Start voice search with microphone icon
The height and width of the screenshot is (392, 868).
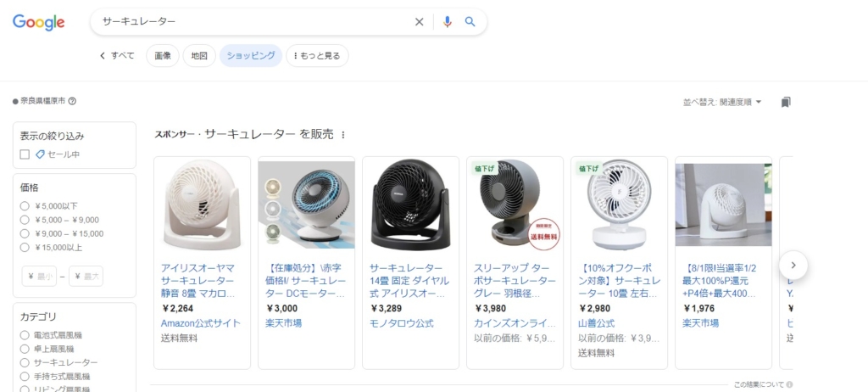[x=448, y=22]
